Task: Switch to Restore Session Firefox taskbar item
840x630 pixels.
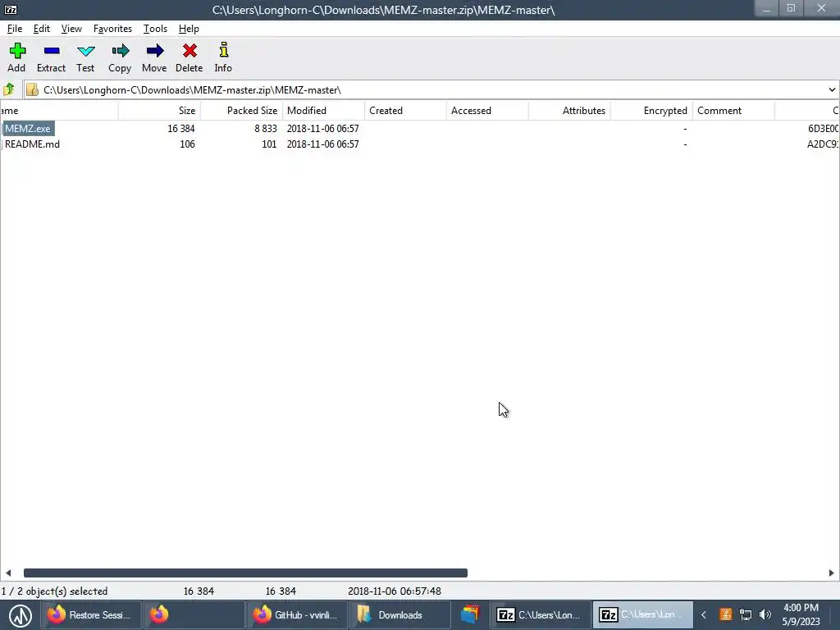Action: (90, 615)
